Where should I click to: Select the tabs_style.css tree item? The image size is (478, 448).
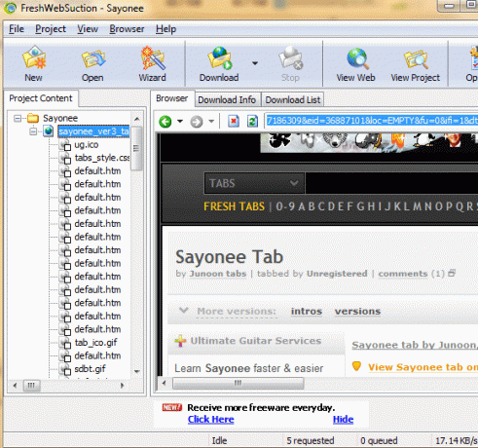[x=102, y=158]
